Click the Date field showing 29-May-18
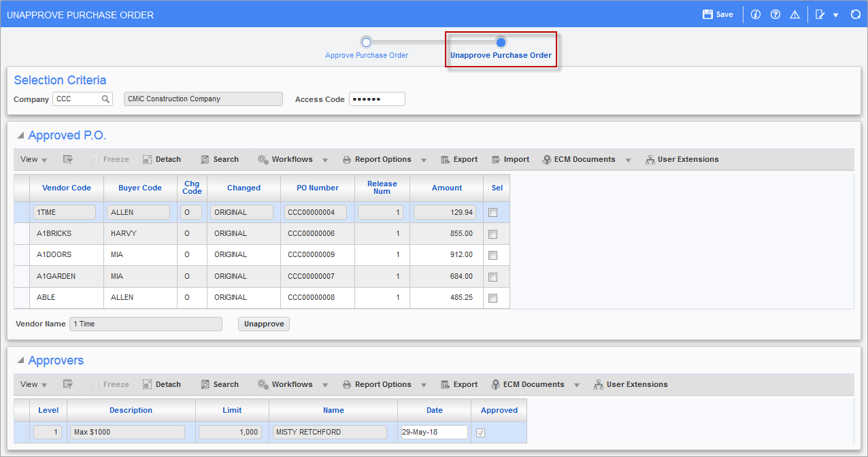Viewport: 868px width, 457px height. tap(434, 432)
